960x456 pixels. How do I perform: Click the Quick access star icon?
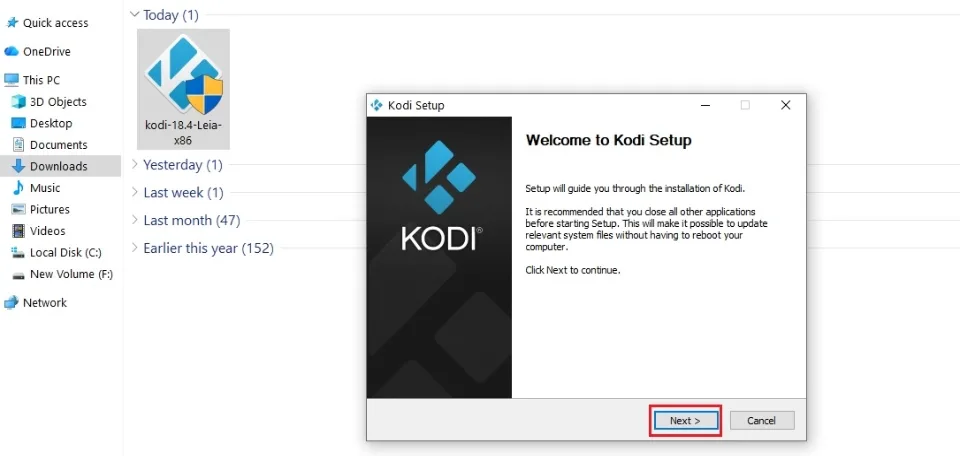pyautogui.click(x=12, y=23)
